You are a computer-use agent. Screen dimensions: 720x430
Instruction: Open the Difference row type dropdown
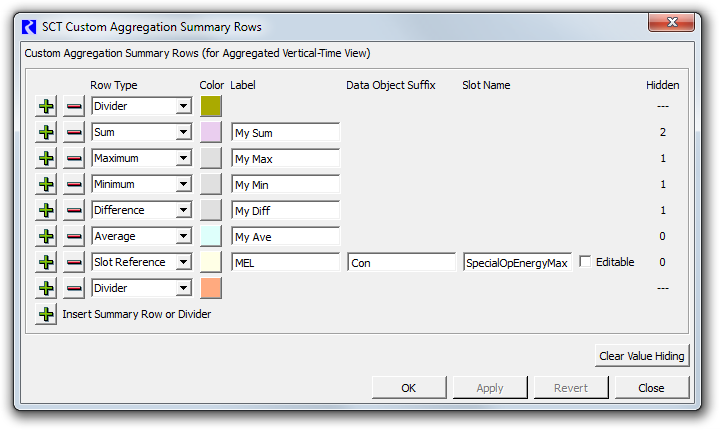141,210
